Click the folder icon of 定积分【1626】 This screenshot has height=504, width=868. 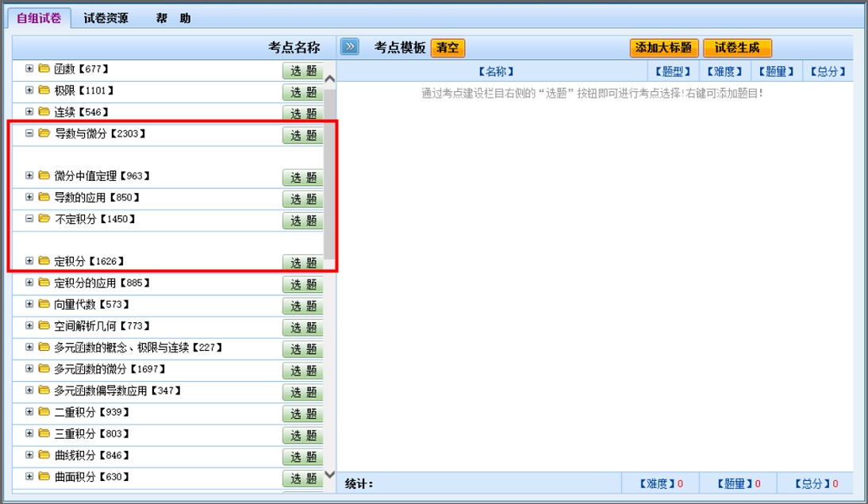point(44,261)
